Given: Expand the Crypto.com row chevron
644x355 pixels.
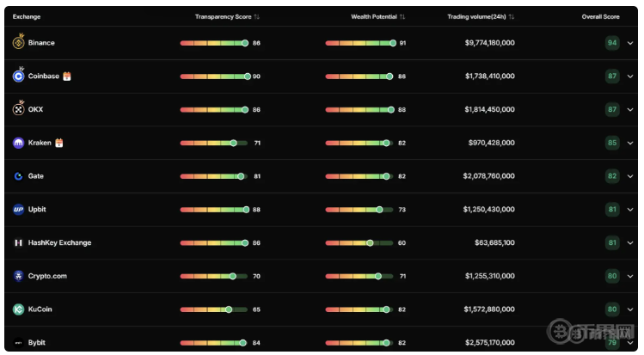Looking at the screenshot, I should coord(630,276).
